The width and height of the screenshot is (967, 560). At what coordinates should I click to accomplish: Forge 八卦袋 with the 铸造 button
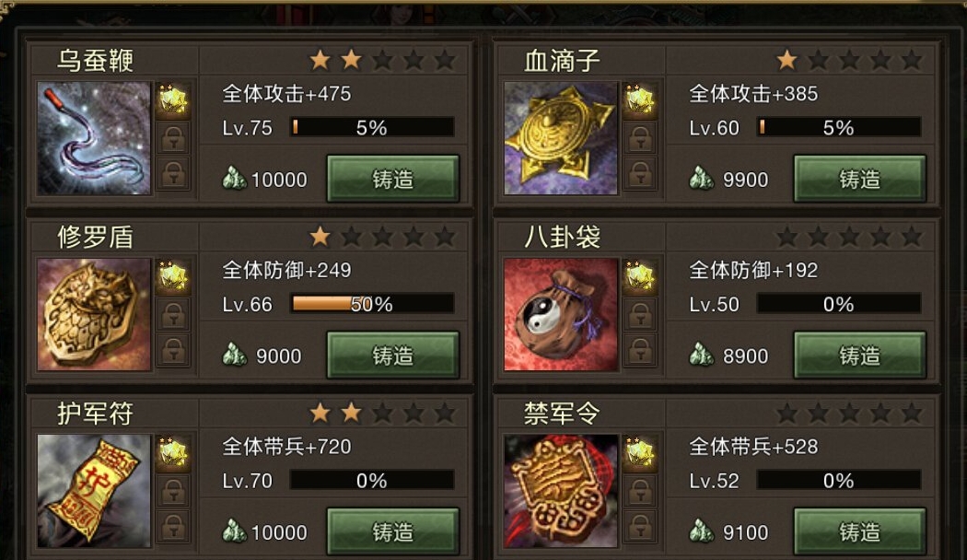click(x=859, y=356)
